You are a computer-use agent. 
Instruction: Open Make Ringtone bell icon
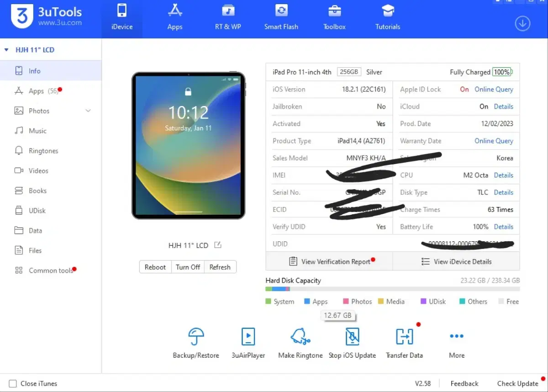(300, 337)
